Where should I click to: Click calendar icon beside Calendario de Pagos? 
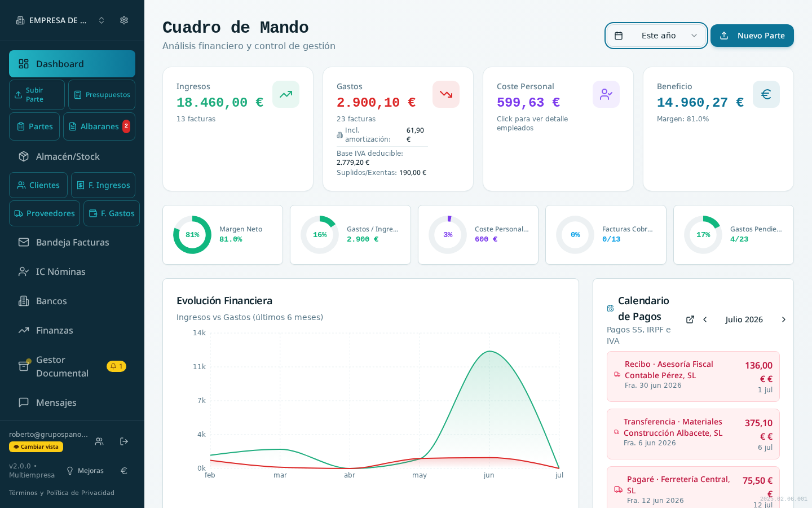(x=610, y=308)
